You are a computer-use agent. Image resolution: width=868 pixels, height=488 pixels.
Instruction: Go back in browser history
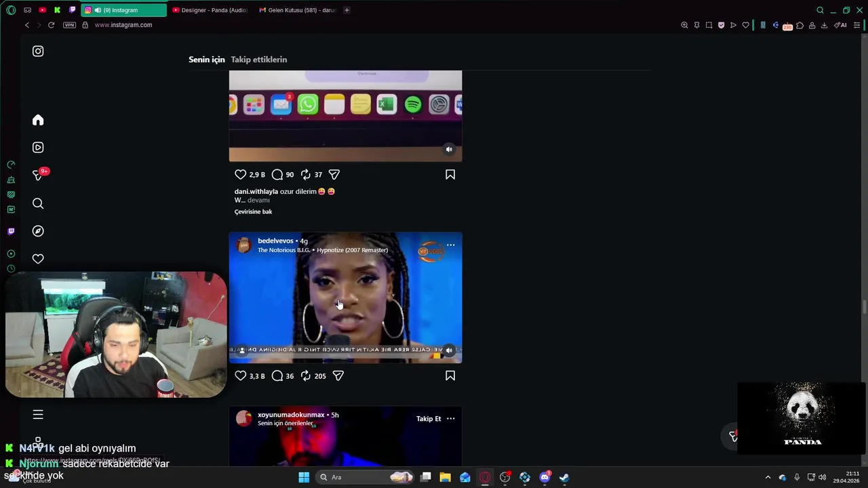26,25
